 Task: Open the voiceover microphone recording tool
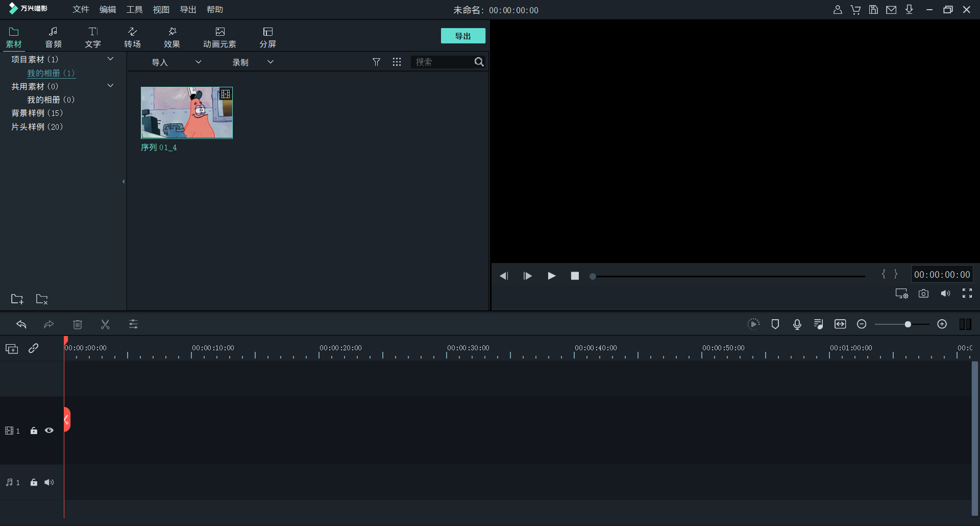(797, 324)
